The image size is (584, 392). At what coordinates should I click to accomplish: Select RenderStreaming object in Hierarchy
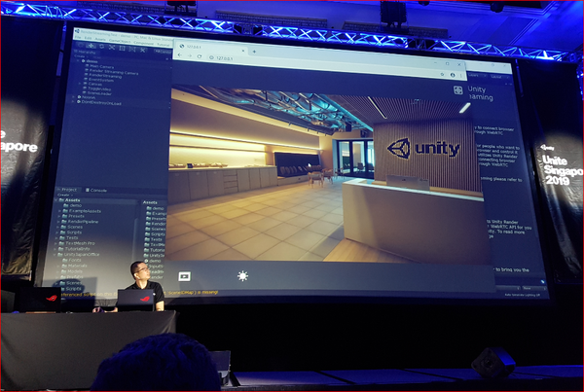pyautogui.click(x=103, y=76)
